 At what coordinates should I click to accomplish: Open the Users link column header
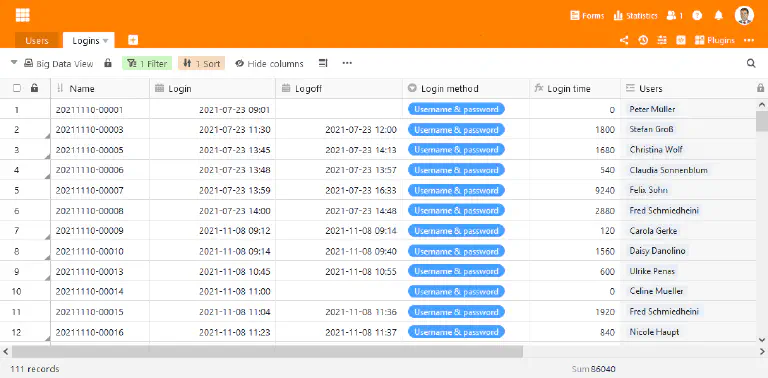tap(688, 89)
